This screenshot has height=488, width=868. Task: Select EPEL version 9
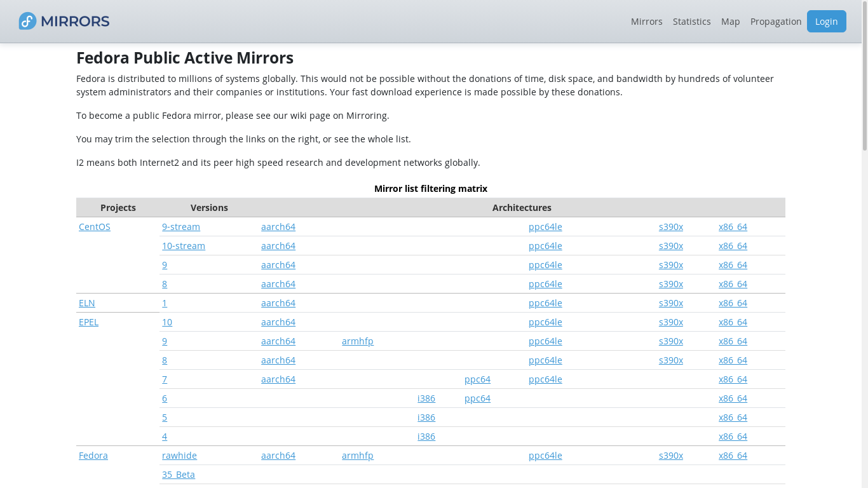pyautogui.click(x=165, y=341)
